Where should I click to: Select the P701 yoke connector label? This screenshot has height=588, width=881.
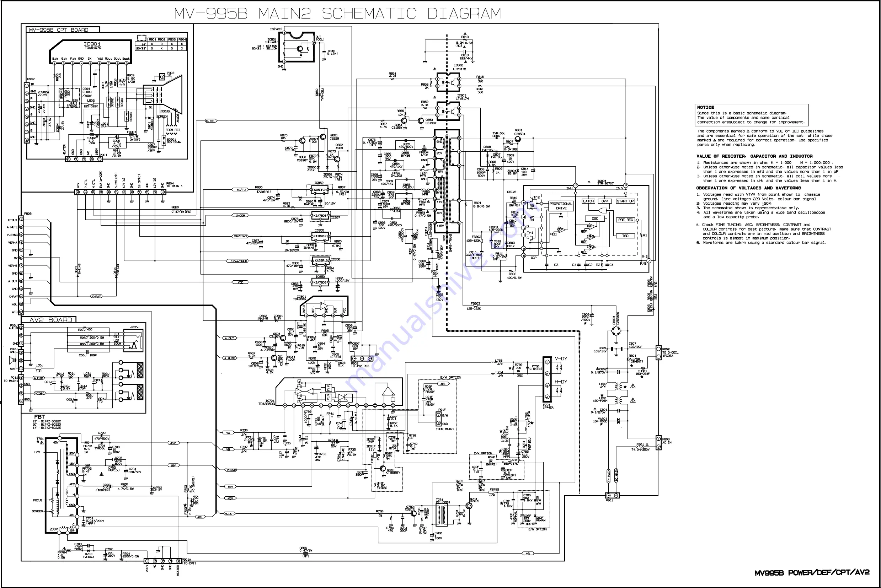pos(548,406)
